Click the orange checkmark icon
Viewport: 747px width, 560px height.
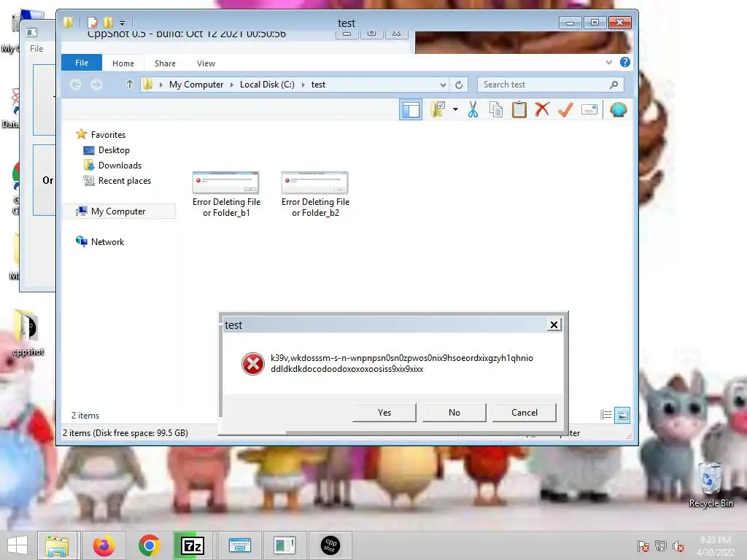(x=565, y=110)
